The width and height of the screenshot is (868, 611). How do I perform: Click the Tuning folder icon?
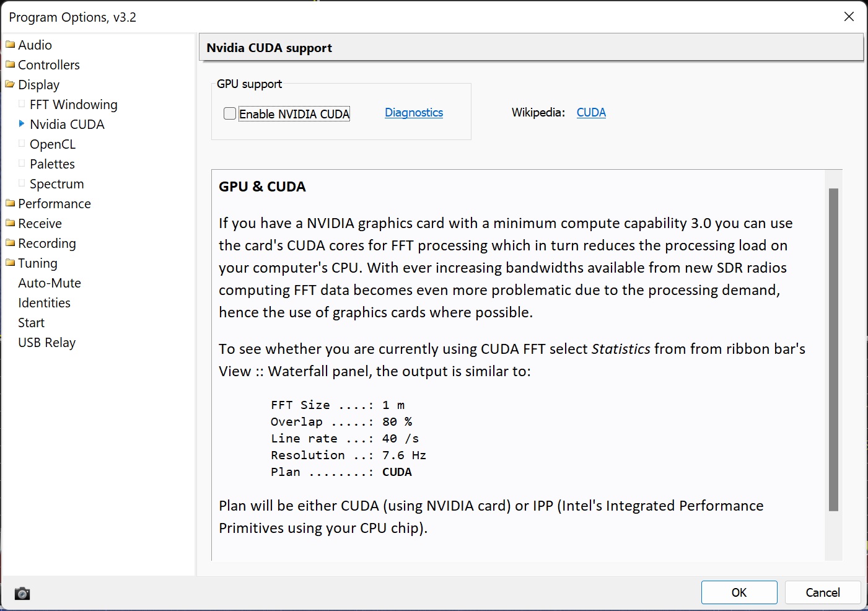tap(11, 263)
